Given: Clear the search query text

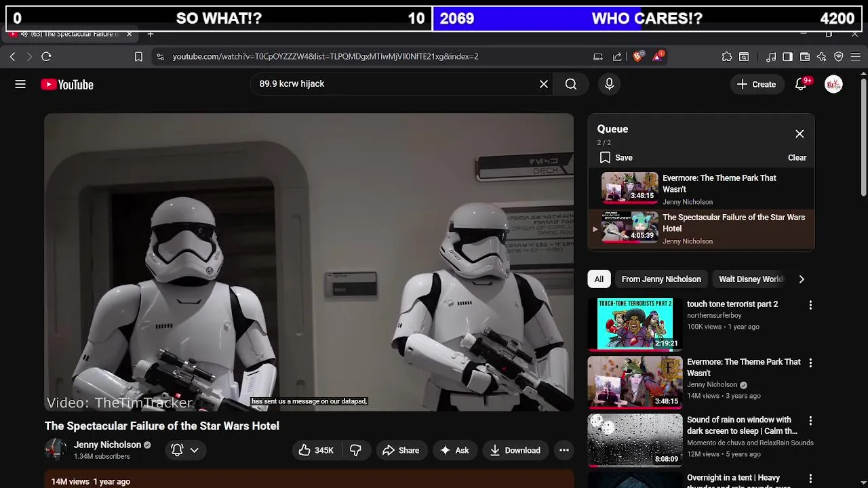Looking at the screenshot, I should pos(544,84).
